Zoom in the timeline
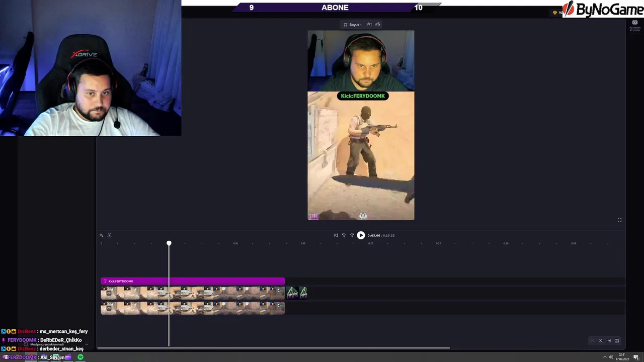 (600, 341)
